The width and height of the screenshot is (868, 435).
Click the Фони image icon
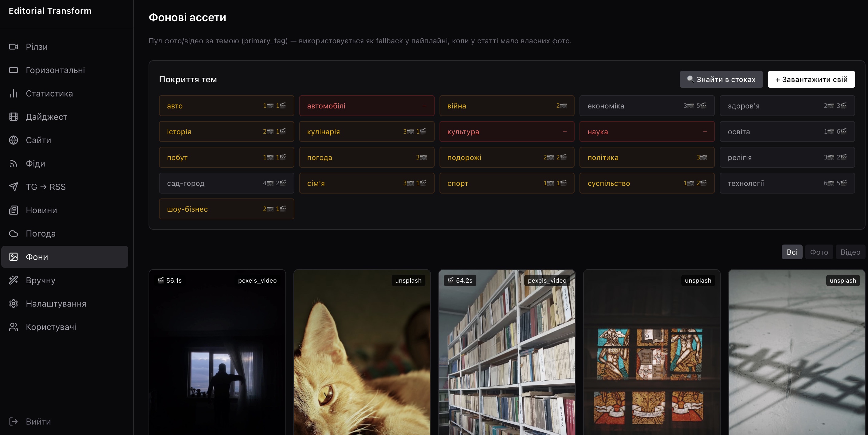[x=14, y=257]
